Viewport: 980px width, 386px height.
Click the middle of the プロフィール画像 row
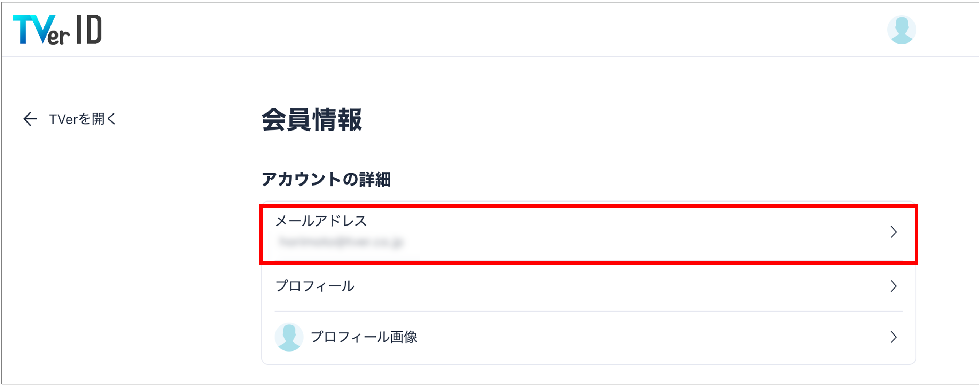[x=588, y=337]
